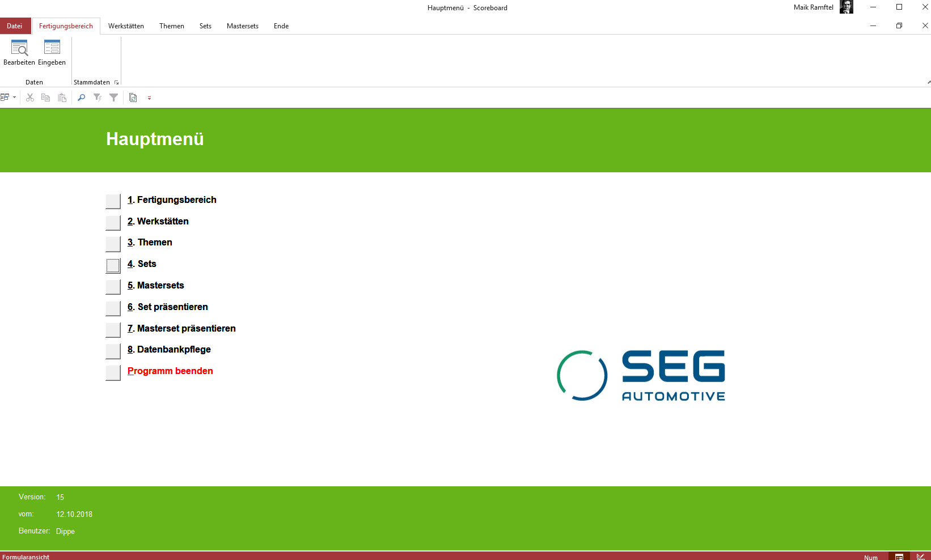Click the square button beside 8. Datenbankpflege
Screen dimensions: 931x560
pos(113,351)
